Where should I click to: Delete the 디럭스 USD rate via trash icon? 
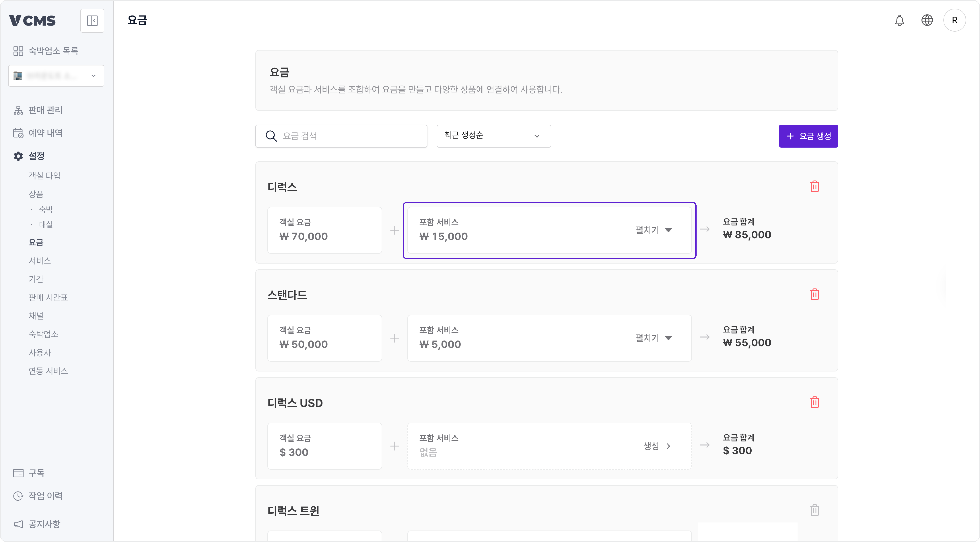pyautogui.click(x=814, y=402)
